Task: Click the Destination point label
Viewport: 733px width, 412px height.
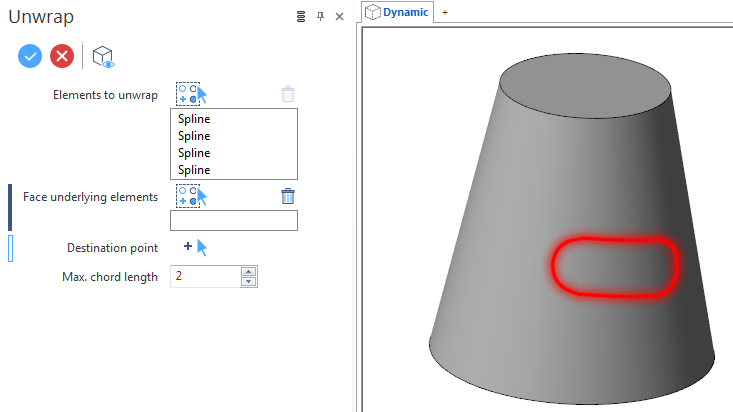Action: coord(112,248)
